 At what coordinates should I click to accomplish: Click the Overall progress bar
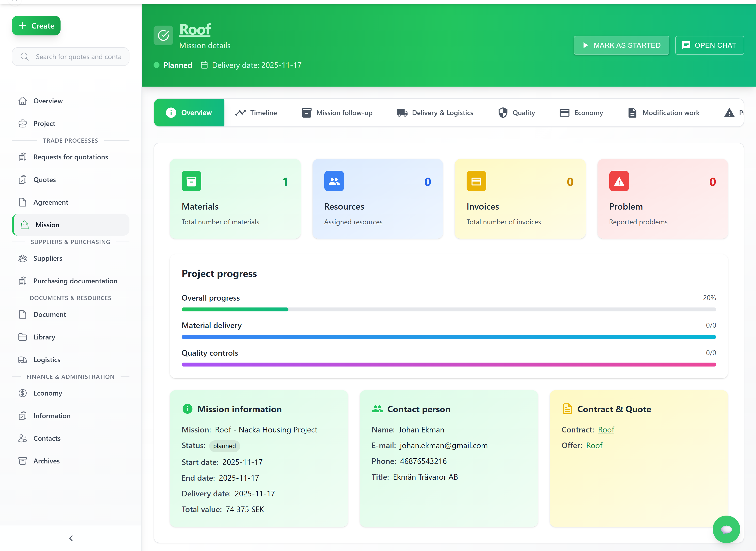tap(448, 309)
